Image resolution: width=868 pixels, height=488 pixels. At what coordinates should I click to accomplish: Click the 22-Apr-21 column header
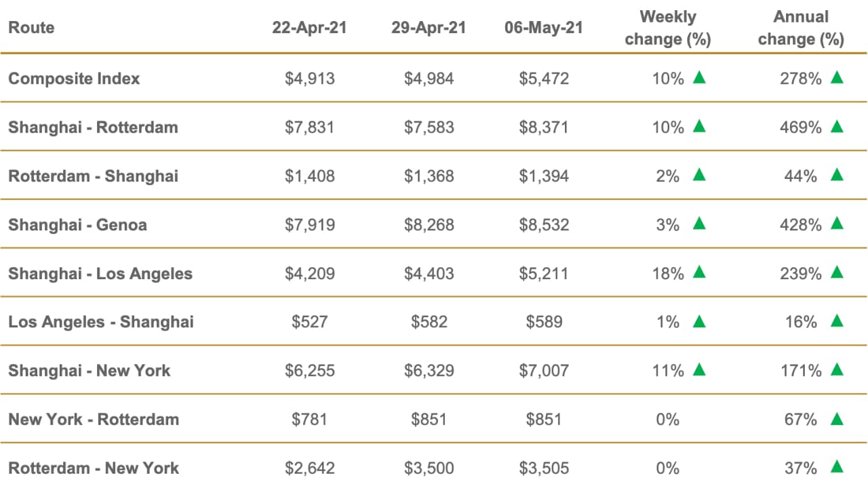point(309,28)
